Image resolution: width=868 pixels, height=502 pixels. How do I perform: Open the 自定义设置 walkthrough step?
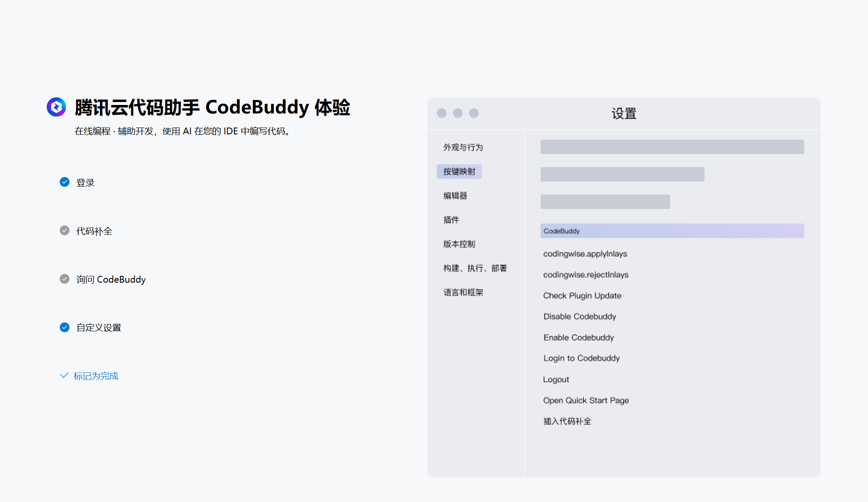pyautogui.click(x=99, y=328)
